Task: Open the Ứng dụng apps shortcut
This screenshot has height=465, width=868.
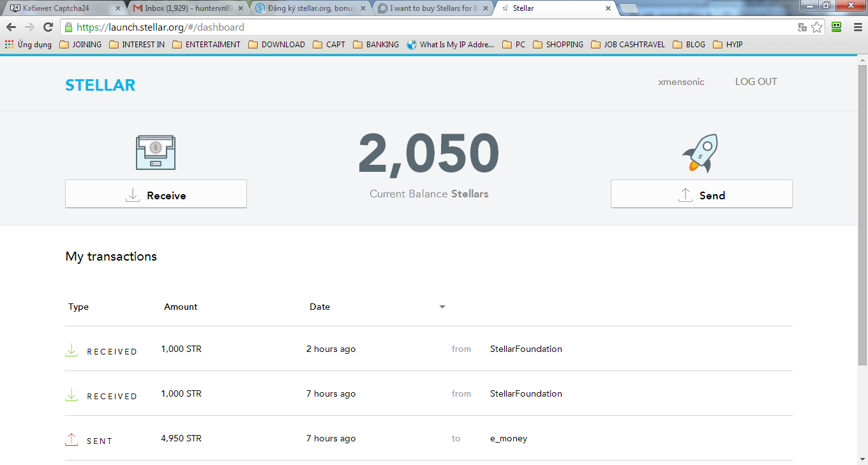Action: point(28,45)
